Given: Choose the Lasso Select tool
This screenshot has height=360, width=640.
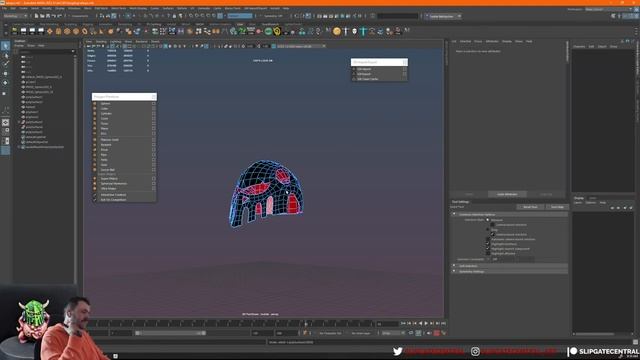Looking at the screenshot, I should tap(5, 55).
